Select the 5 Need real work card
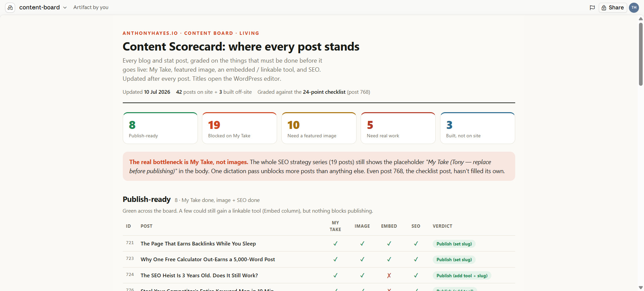 398,128
